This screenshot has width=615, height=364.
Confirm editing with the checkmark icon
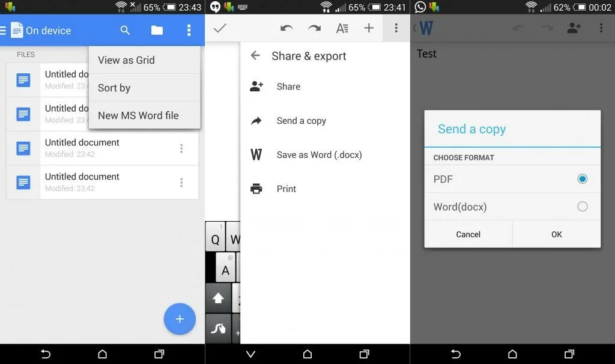pos(220,28)
